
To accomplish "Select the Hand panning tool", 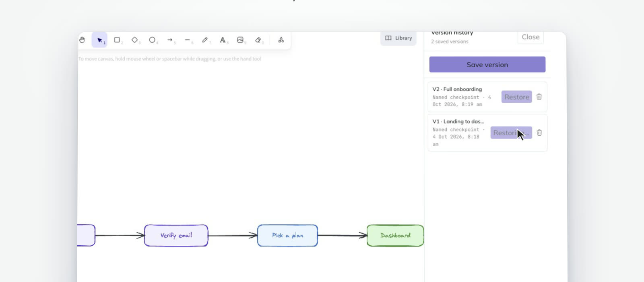I will coord(82,40).
